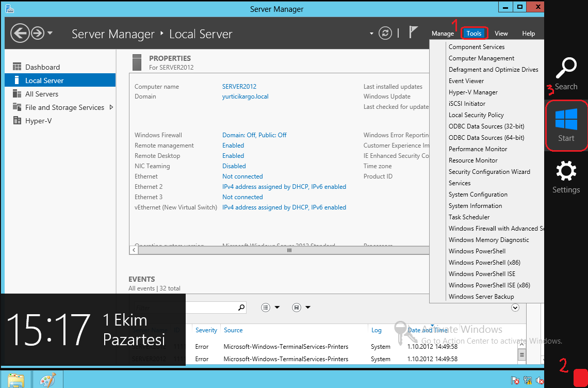Select Task Scheduler in Tools menu
This screenshot has width=588, height=388.
pos(469,217)
